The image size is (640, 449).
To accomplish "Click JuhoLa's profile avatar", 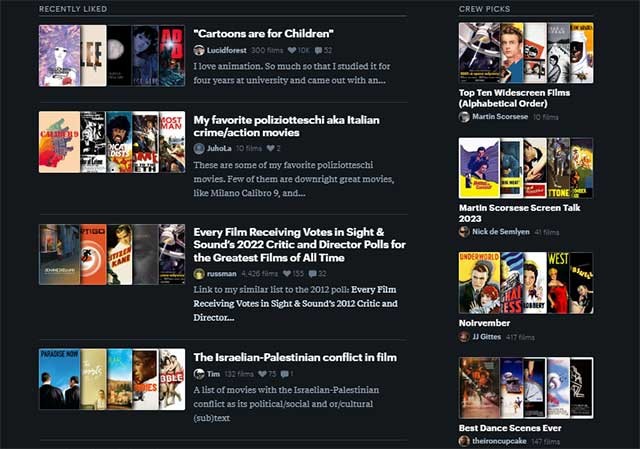I will pyautogui.click(x=199, y=148).
